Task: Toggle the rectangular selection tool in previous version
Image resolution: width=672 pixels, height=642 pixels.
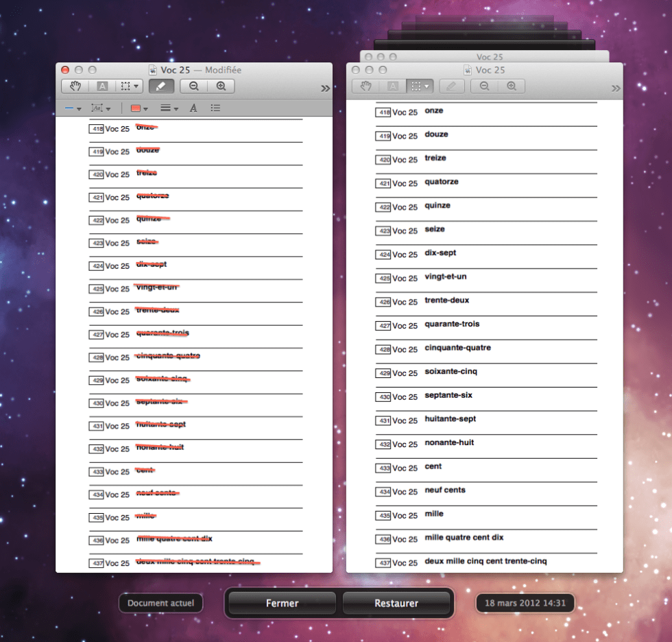Action: pyautogui.click(x=419, y=86)
